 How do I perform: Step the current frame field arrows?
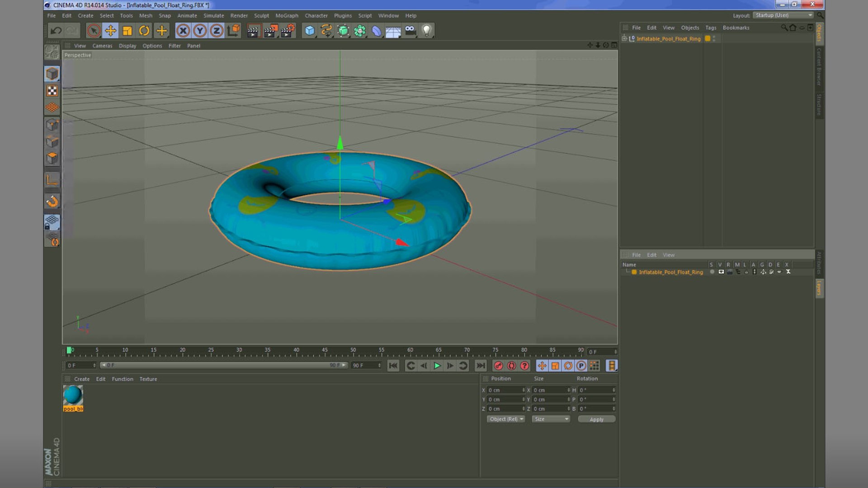pyautogui.click(x=616, y=352)
